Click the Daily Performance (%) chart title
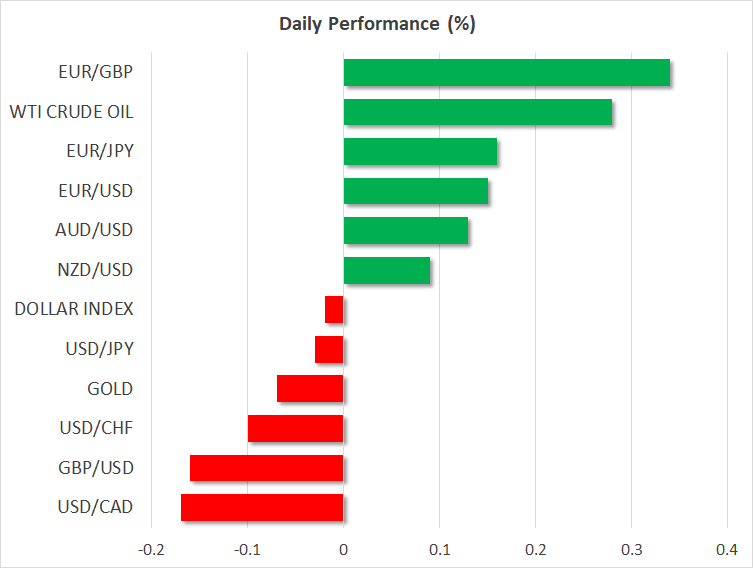This screenshot has width=753, height=568. point(376,24)
